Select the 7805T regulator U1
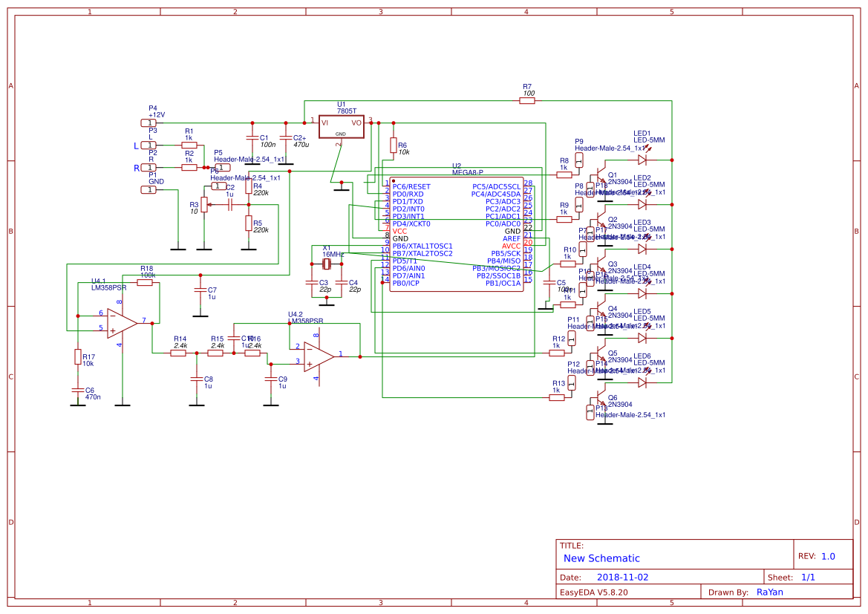Viewport: 868px width, 614px height. tap(342, 127)
